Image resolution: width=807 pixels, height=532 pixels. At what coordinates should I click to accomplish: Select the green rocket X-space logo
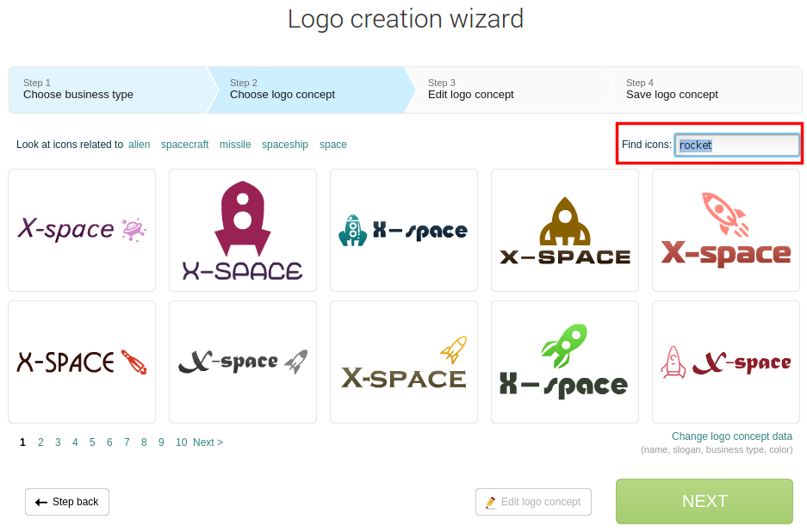(x=565, y=362)
